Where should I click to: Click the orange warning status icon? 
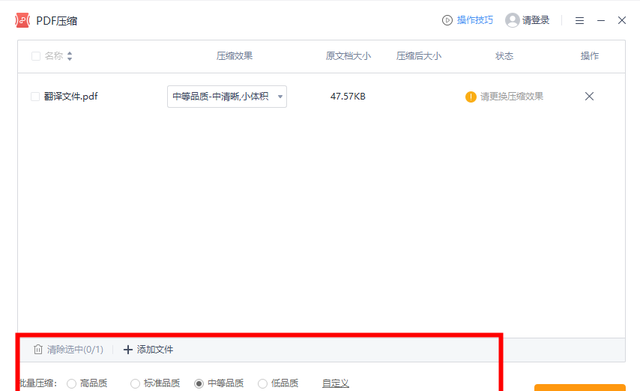471,97
